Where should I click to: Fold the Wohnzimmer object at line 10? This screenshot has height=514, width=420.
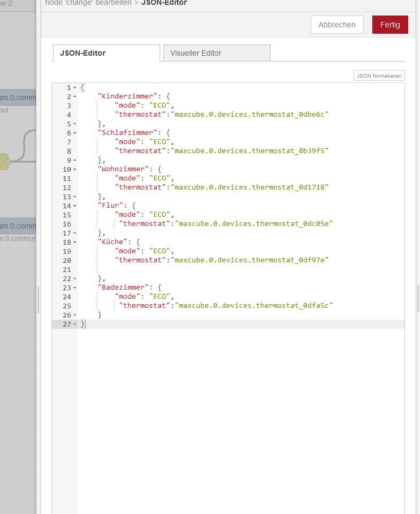(75, 170)
